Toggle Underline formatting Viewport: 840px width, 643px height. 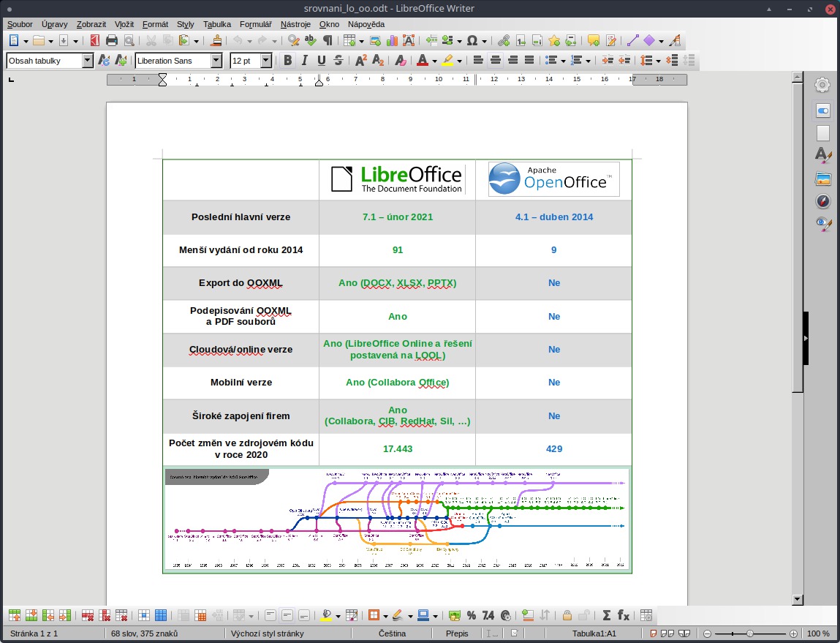[322, 61]
